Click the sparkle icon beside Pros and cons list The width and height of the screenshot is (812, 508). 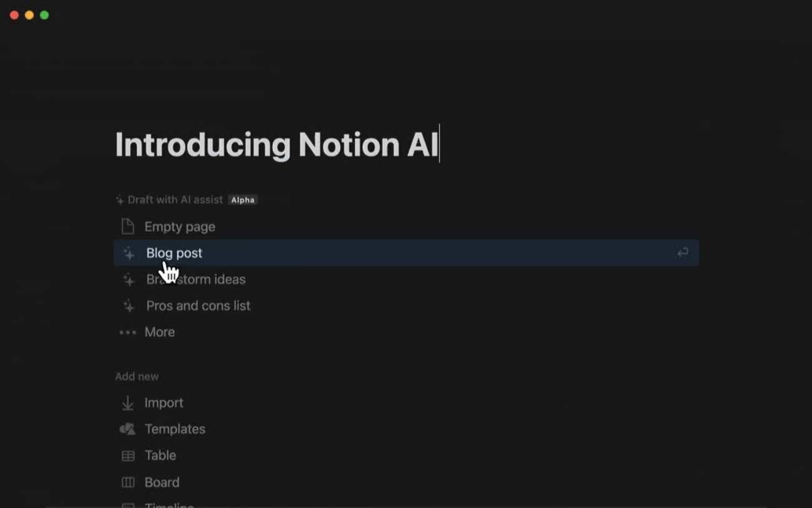coord(129,306)
